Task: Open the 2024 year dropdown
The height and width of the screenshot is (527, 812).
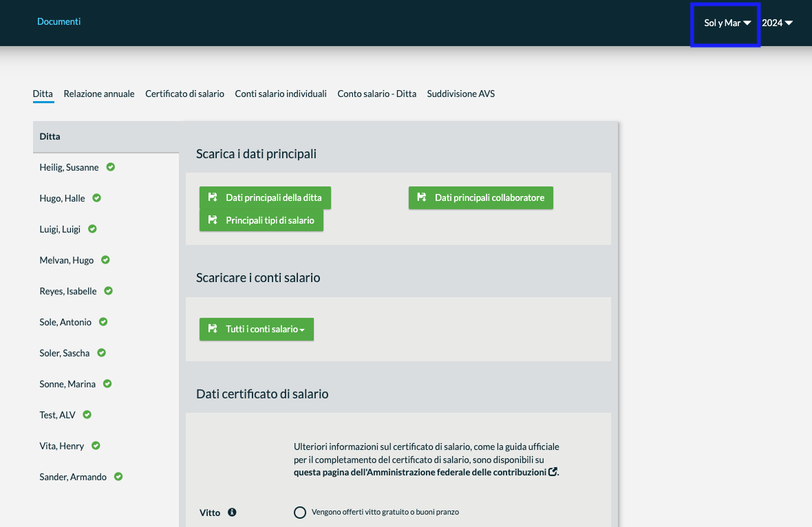Action: tap(777, 23)
